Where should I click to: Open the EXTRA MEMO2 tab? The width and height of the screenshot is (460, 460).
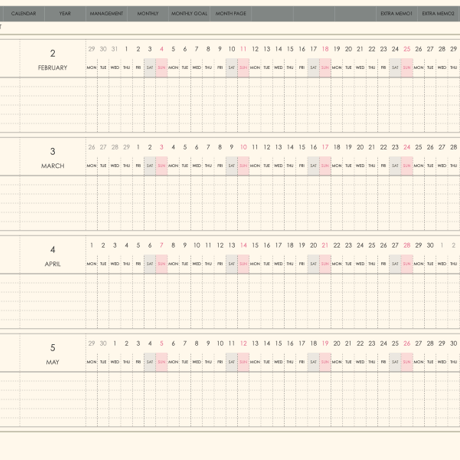click(x=438, y=14)
